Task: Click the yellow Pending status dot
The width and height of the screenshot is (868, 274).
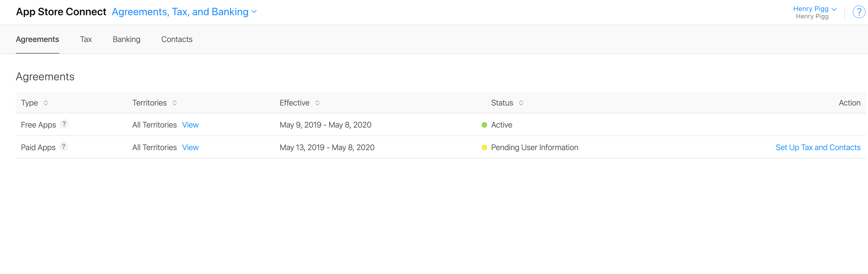Action: pyautogui.click(x=484, y=147)
